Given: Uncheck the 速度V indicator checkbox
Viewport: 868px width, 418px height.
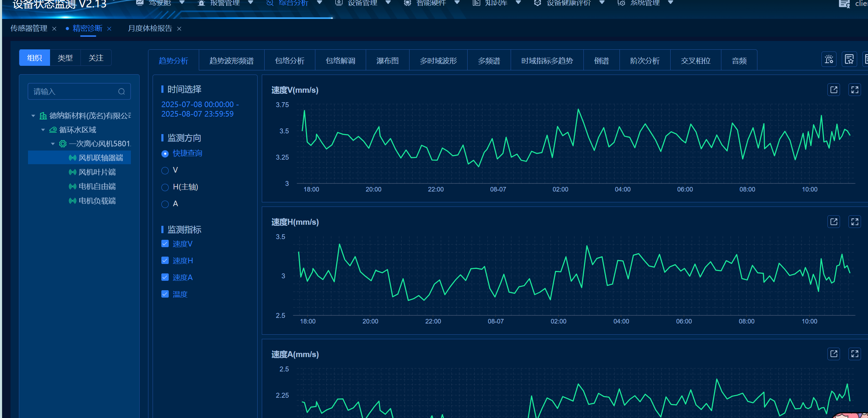Looking at the screenshot, I should pyautogui.click(x=165, y=244).
